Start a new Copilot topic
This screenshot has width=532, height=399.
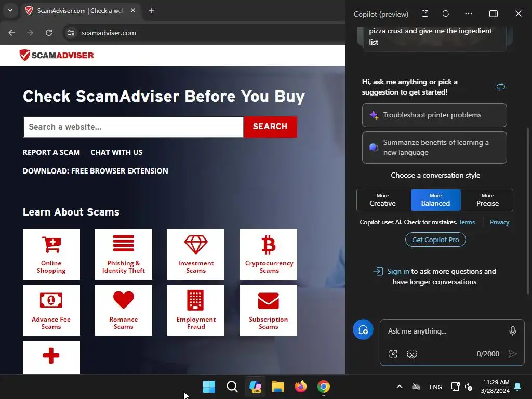[363, 330]
